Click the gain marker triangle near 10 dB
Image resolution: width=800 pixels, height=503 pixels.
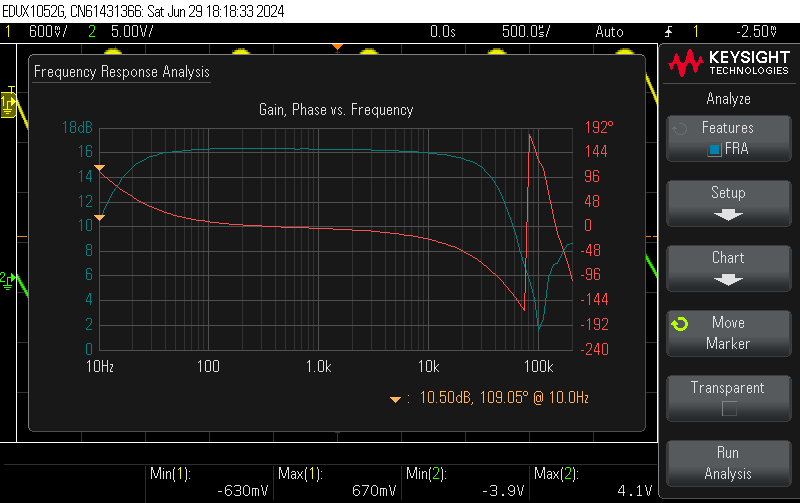click(x=99, y=218)
